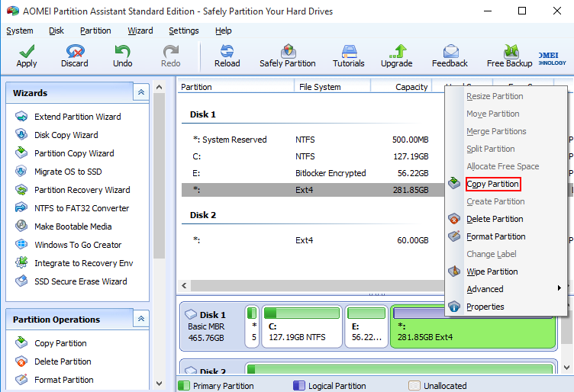Choose Wipe Partition from the context menu
The width and height of the screenshot is (574, 392).
(x=492, y=272)
